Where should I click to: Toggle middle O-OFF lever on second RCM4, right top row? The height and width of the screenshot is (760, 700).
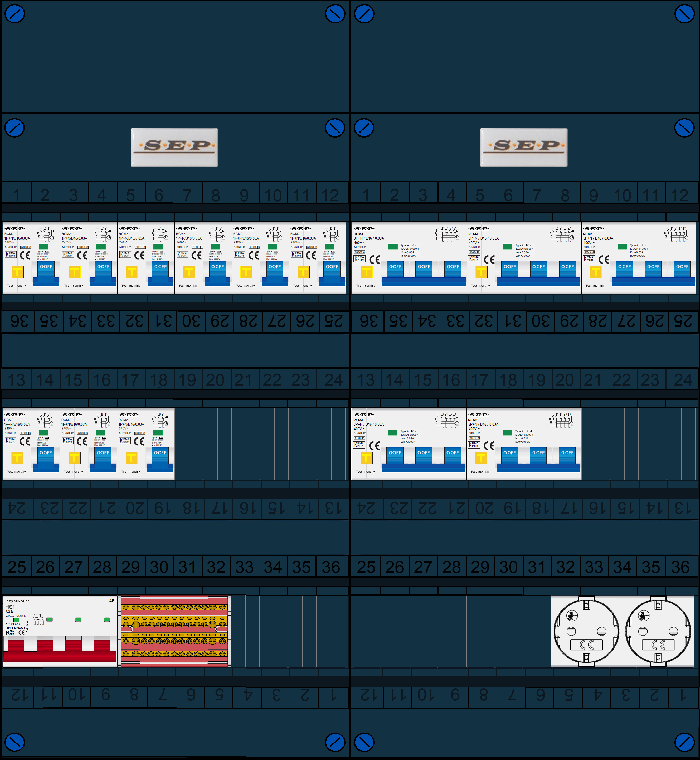tap(539, 270)
